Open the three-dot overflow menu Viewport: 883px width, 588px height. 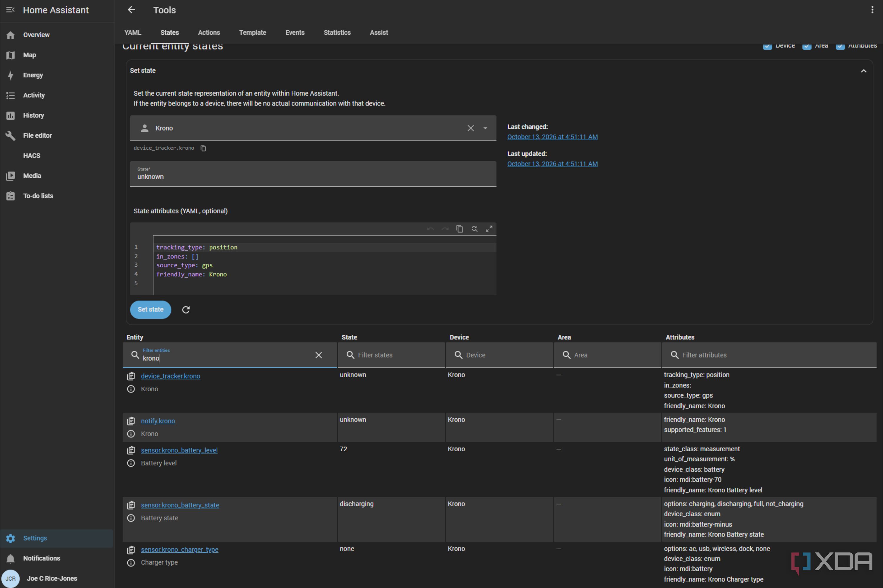pos(872,10)
